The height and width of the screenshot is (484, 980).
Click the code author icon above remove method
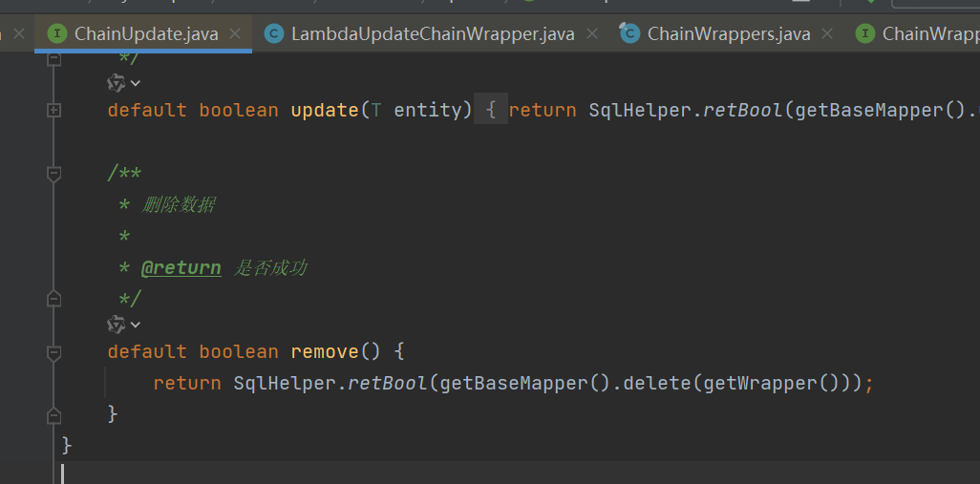pyautogui.click(x=117, y=325)
